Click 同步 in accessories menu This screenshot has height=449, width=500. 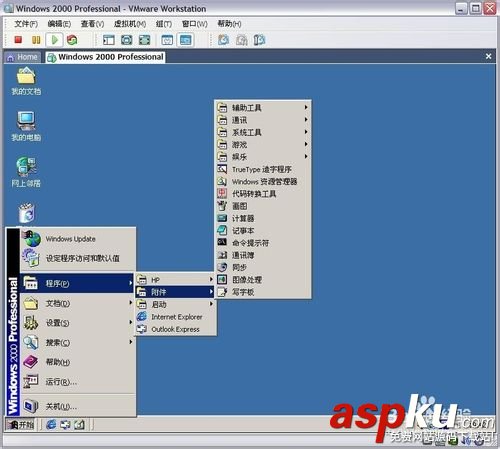263,267
